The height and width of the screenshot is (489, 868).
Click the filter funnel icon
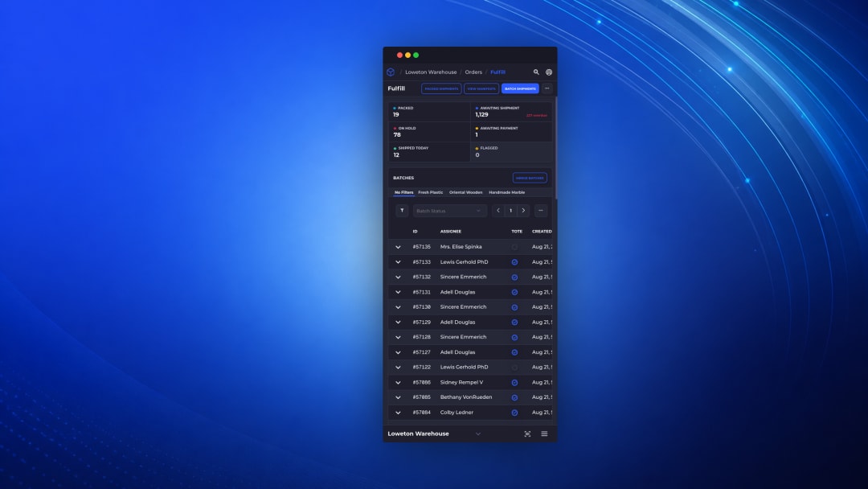(x=402, y=211)
